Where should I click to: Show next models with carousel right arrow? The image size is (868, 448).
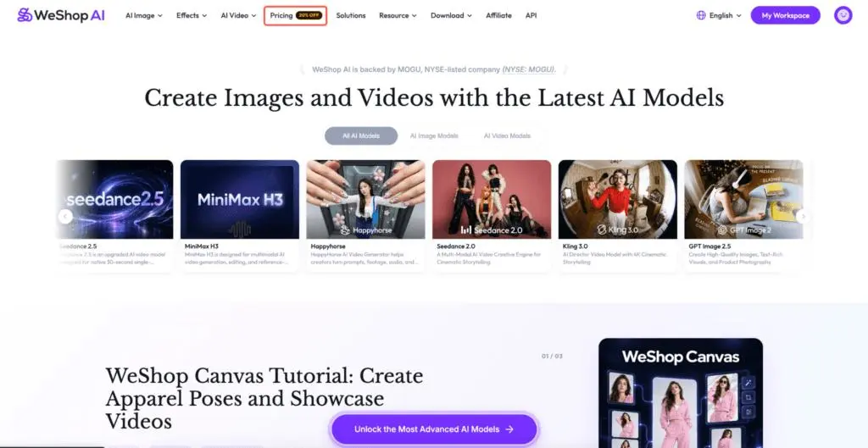pyautogui.click(x=803, y=216)
